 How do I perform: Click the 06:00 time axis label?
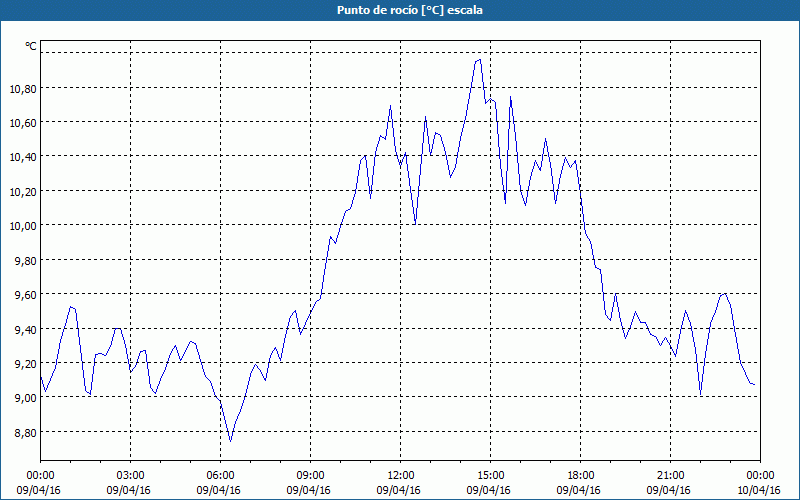(x=220, y=476)
